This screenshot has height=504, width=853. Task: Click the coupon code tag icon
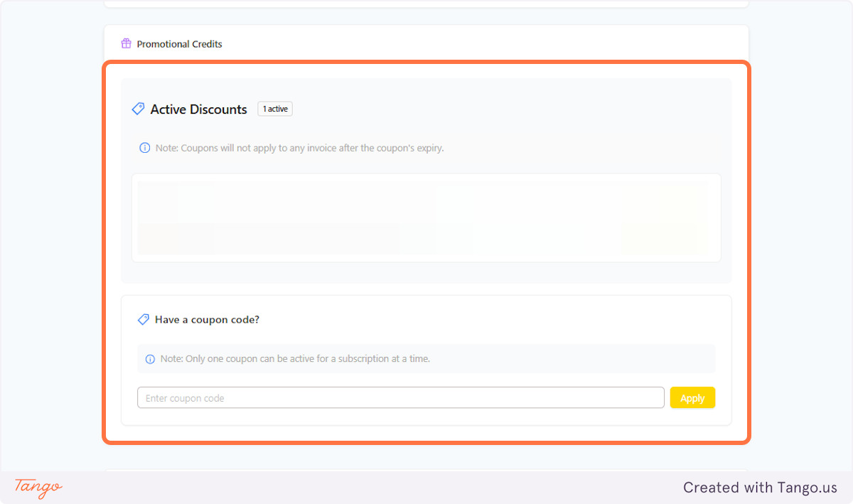(143, 320)
